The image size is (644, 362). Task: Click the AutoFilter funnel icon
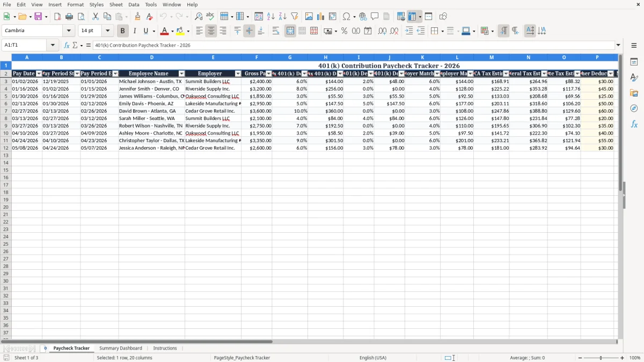tap(295, 17)
